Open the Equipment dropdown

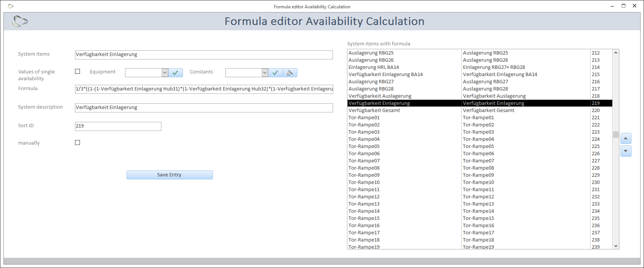point(165,73)
